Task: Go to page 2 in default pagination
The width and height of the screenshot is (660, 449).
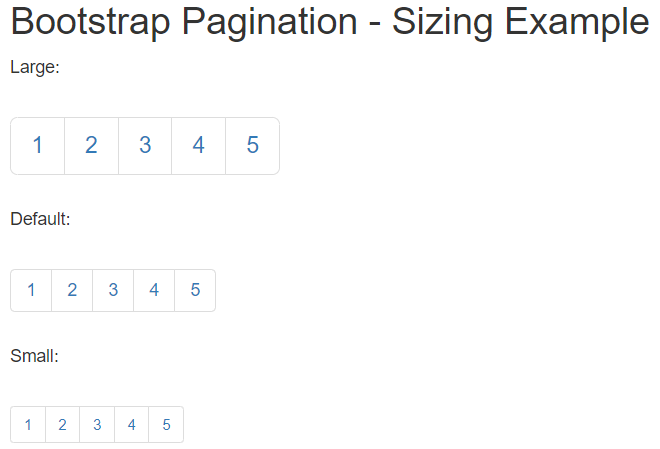Action: 72,290
